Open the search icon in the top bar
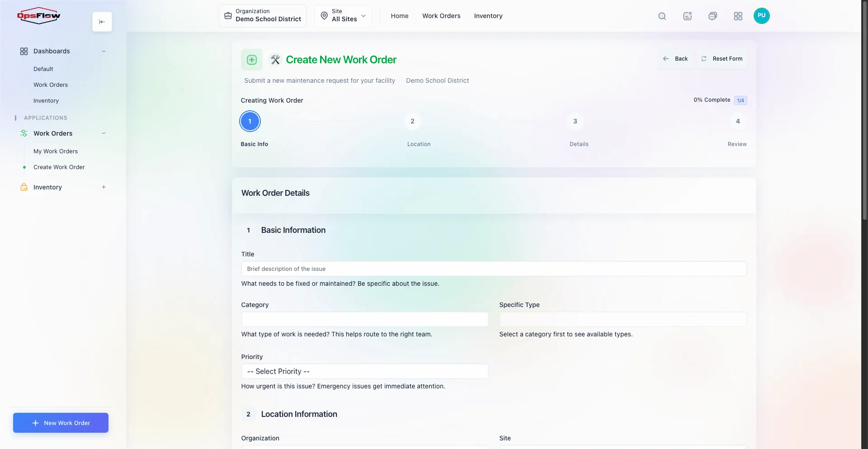Screen dimensions: 868x449 pyautogui.click(x=662, y=16)
